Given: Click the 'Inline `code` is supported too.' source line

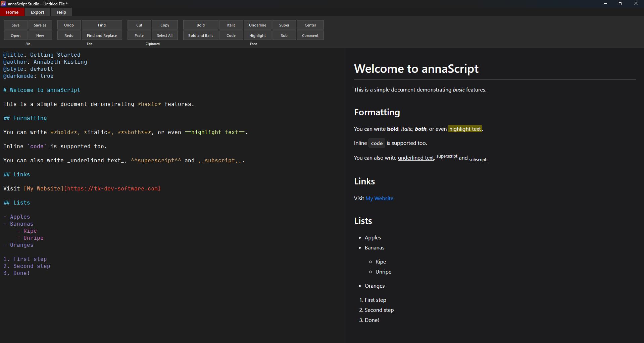Looking at the screenshot, I should tap(55, 147).
